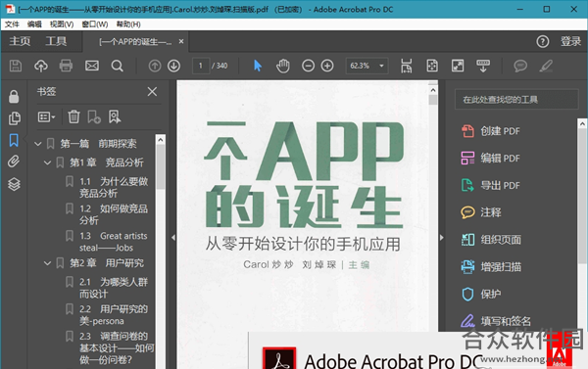The image size is (588, 369).
Task: Add a new bookmark icon
Action: click(94, 116)
